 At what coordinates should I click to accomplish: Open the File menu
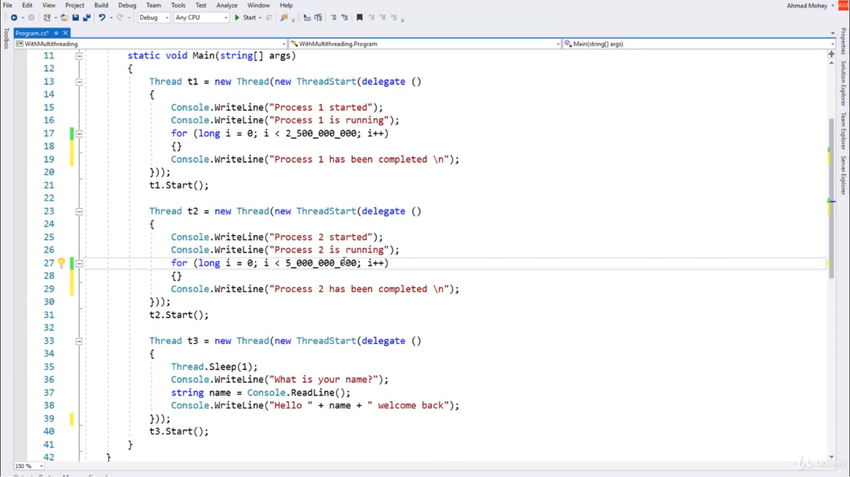point(8,5)
